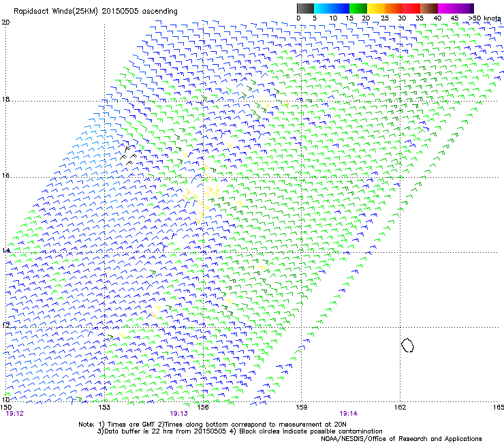504x443 pixels.
Task: Click the longitude label '162'
Action: 400,408
